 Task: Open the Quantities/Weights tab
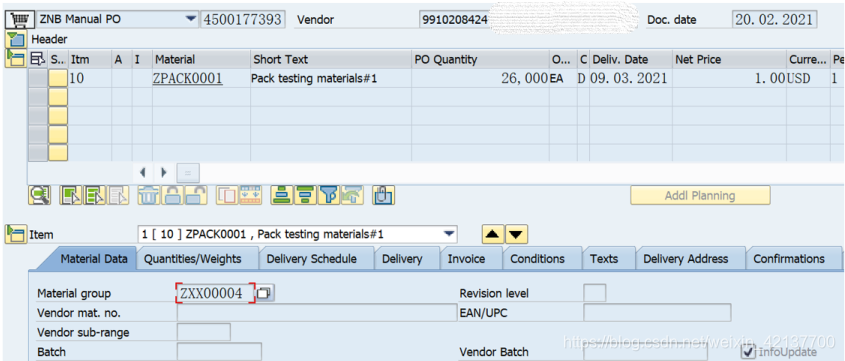click(192, 259)
